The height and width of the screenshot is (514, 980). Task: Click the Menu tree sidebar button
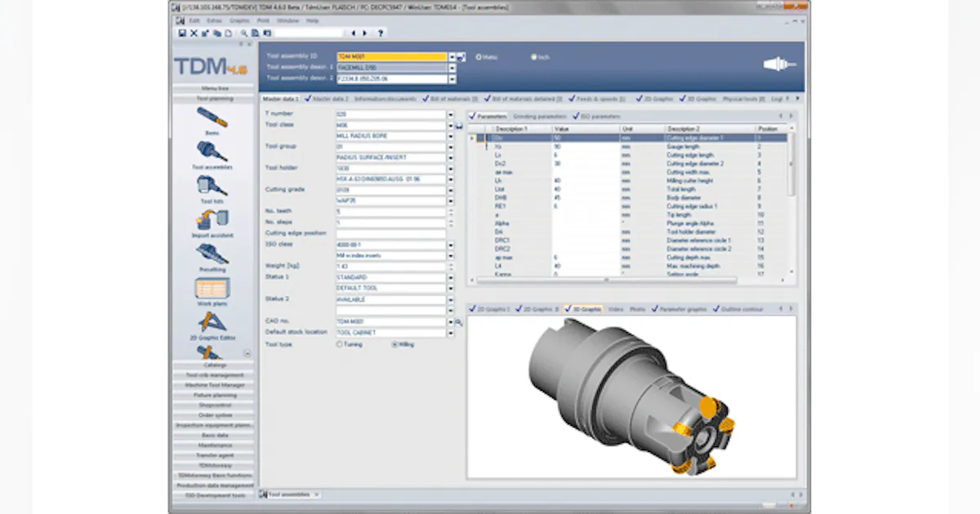215,87
